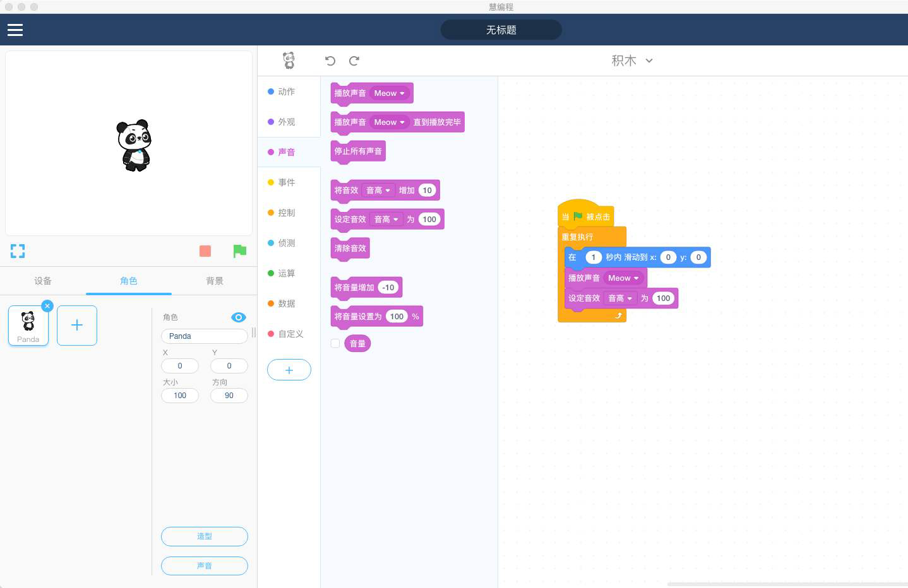The image size is (908, 588).
Task: Toggle the Panda sprite visibility eye icon
Action: pyautogui.click(x=239, y=317)
